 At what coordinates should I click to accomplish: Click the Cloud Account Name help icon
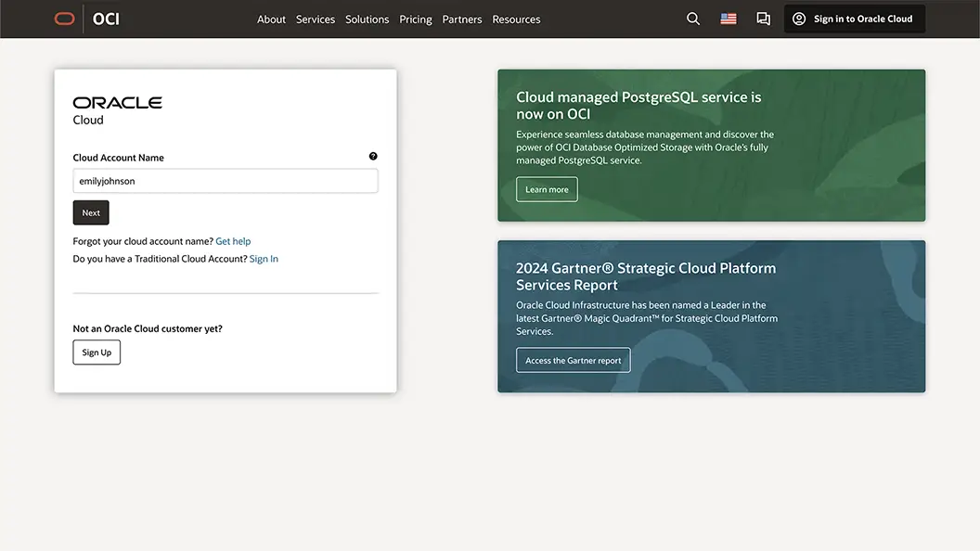373,156
